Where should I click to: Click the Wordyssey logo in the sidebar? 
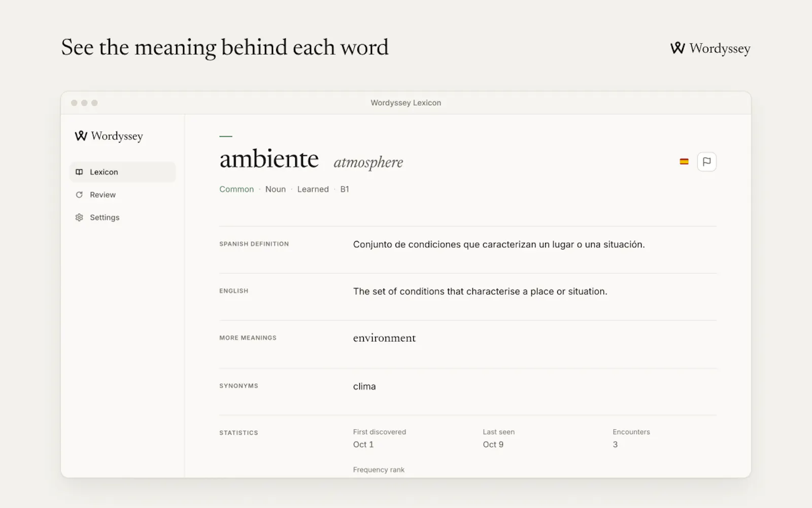[x=109, y=136]
